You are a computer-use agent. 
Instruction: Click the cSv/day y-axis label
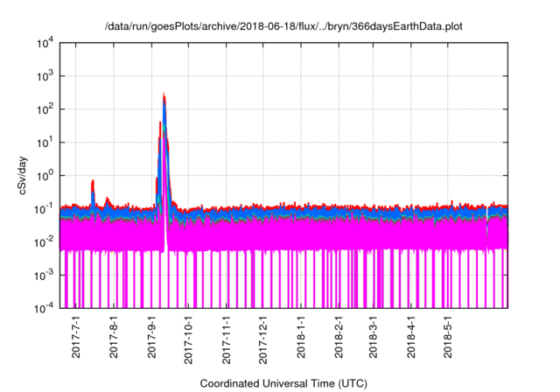tap(23, 175)
